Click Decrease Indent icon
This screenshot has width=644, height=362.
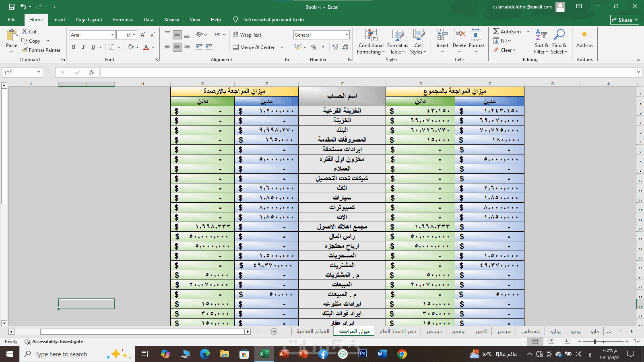[199, 47]
